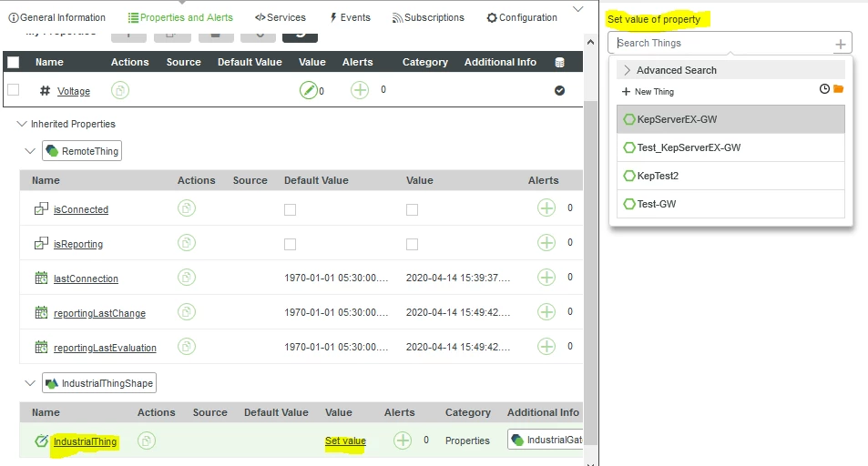Collapse the IndustrialThingShape section chevron

point(30,382)
